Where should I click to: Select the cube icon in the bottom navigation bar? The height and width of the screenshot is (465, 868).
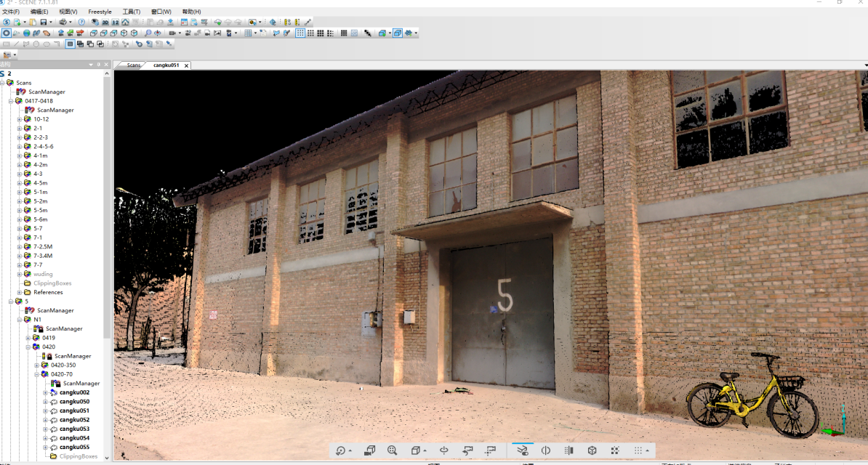(592, 450)
